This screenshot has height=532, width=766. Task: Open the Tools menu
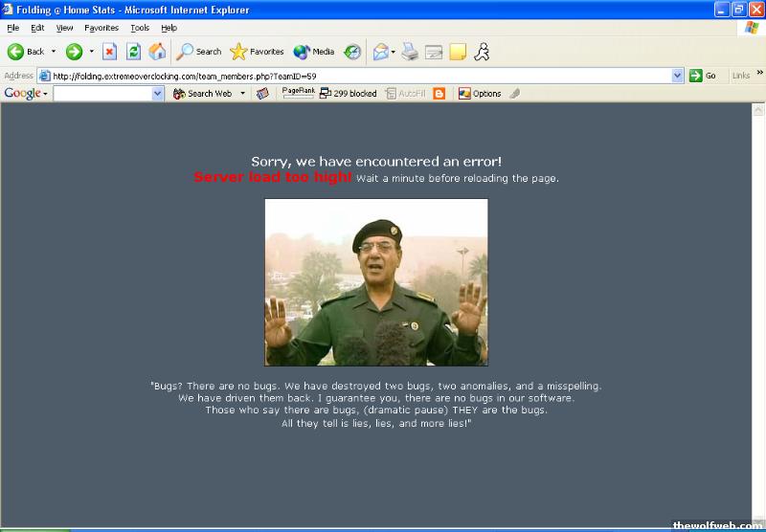[140, 28]
